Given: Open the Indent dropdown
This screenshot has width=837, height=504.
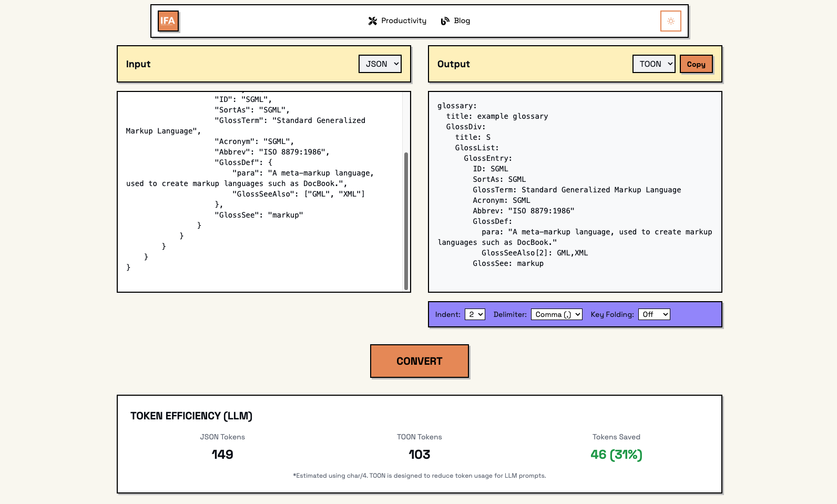Looking at the screenshot, I should (x=475, y=314).
